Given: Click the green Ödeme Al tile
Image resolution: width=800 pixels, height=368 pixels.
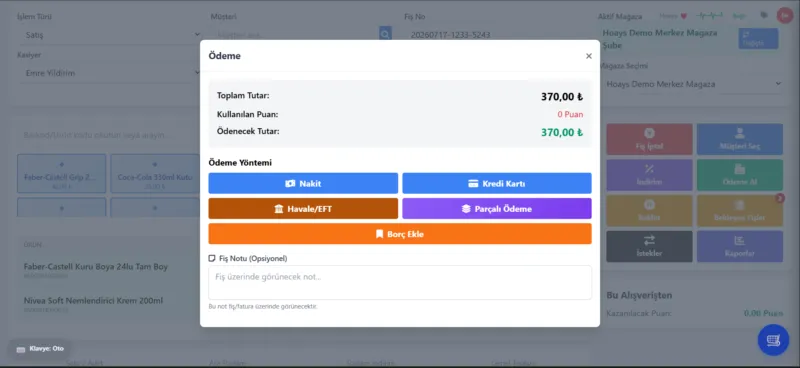Looking at the screenshot, I should [740, 175].
